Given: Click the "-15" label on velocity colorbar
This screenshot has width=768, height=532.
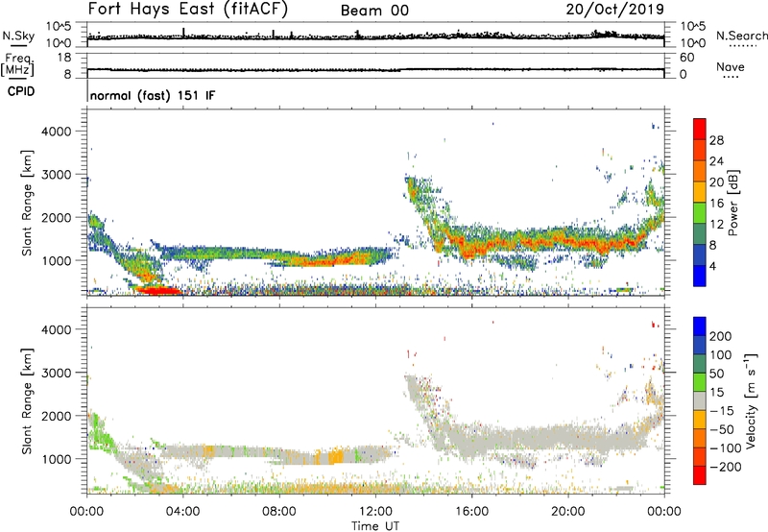Looking at the screenshot, I should [x=721, y=411].
